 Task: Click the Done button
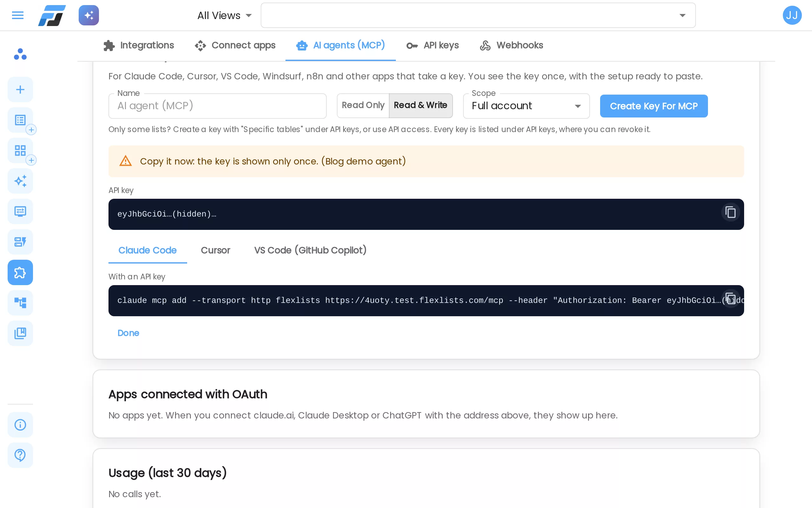pyautogui.click(x=128, y=333)
